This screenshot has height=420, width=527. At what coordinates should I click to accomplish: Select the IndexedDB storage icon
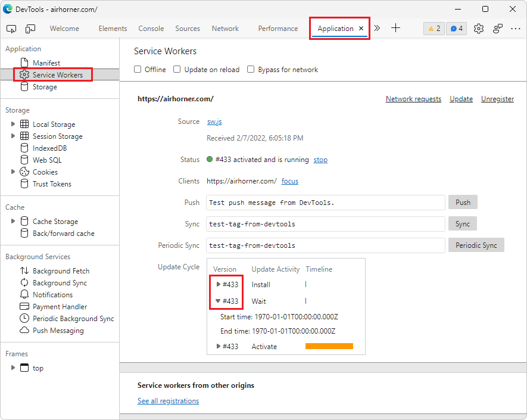pos(24,148)
